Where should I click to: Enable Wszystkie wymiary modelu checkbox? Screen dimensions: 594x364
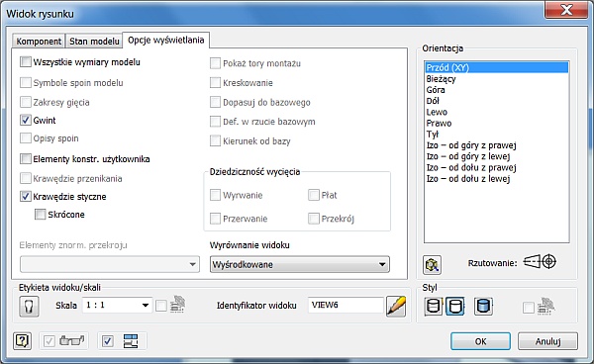pyautogui.click(x=26, y=61)
